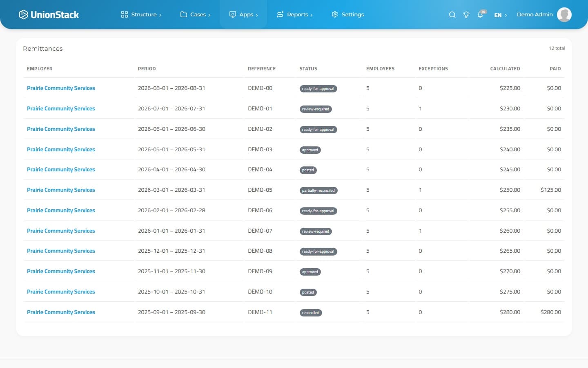Viewport: 588px width, 368px height.
Task: Click the review-required badge on DEMO-01
Action: [316, 109]
